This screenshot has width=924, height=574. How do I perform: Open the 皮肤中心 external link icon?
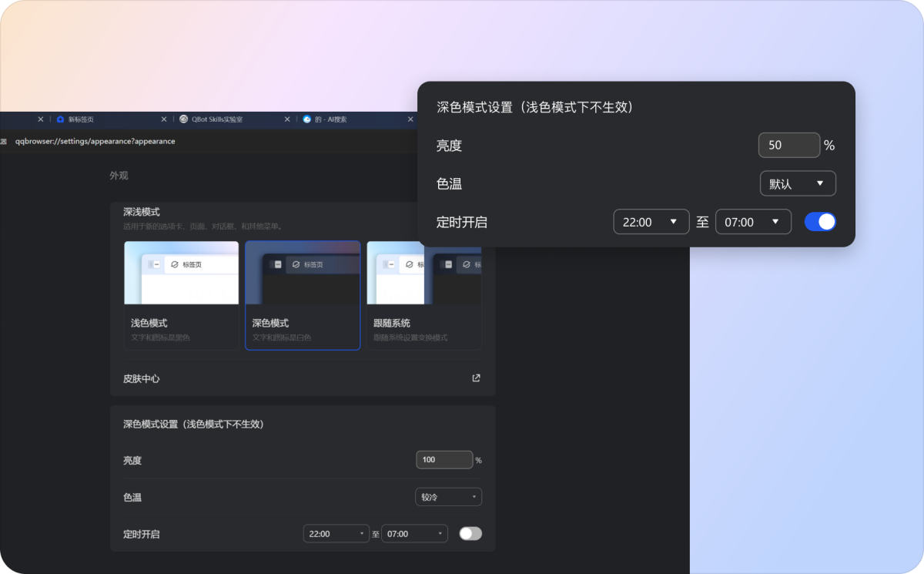point(475,378)
